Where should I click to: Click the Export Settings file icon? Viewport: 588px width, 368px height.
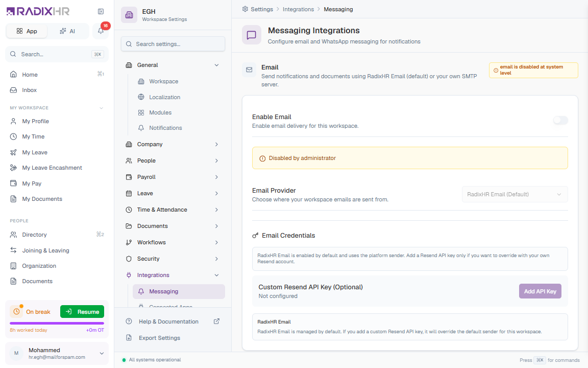(x=129, y=337)
